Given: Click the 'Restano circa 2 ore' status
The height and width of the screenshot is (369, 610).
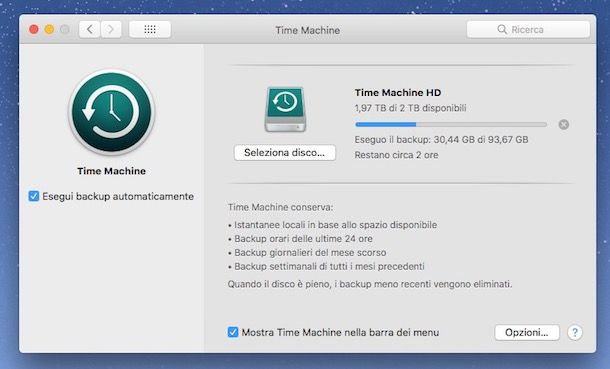Looking at the screenshot, I should (x=396, y=155).
